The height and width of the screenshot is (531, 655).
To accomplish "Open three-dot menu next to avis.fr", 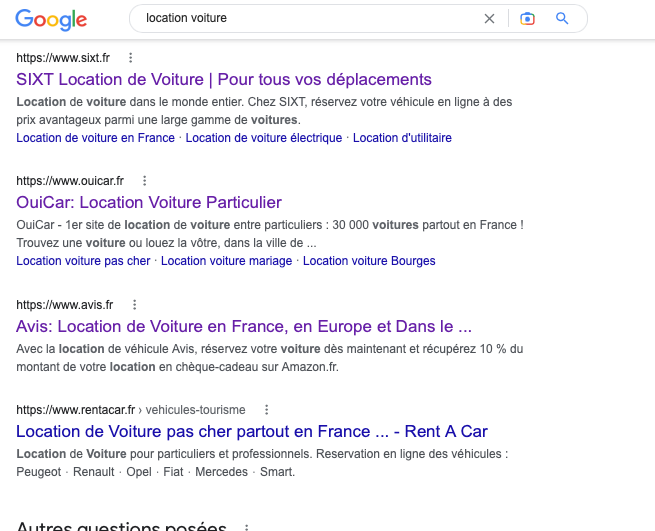I will pos(135,305).
